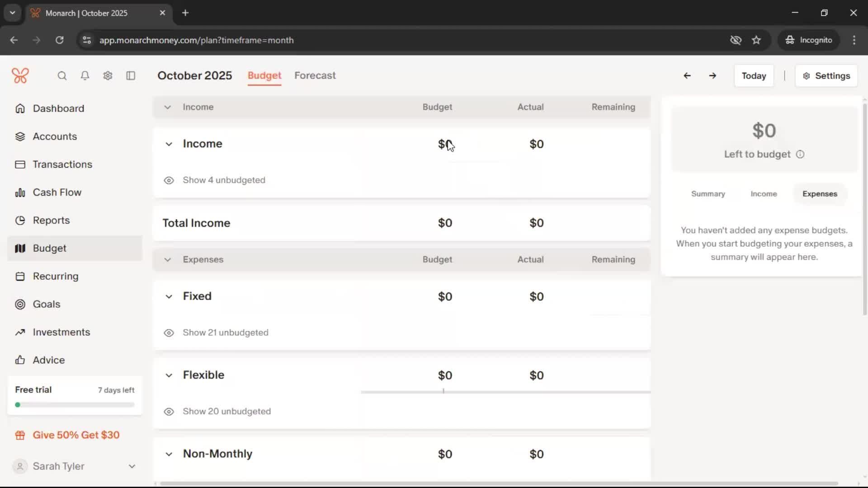Show 4 unbudgeted income categories
The height and width of the screenshot is (488, 868).
pos(224,180)
